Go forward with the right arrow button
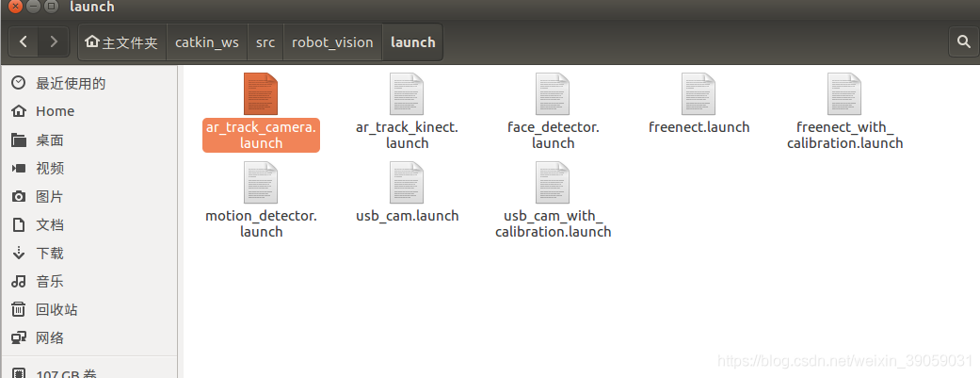This screenshot has height=378, width=980. tap(54, 41)
